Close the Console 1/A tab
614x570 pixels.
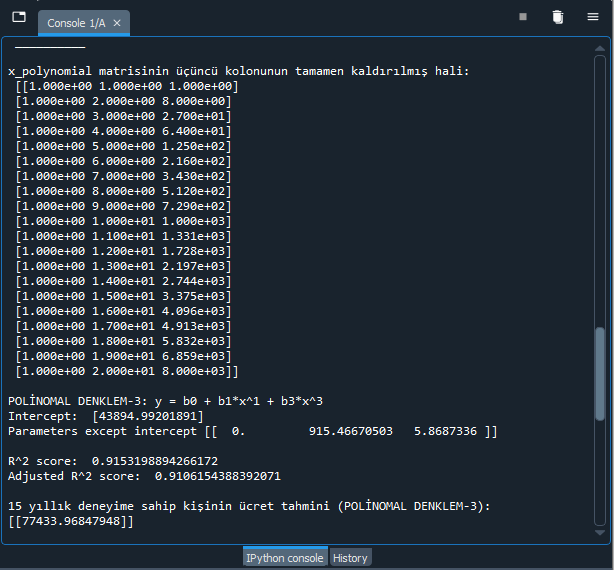(x=117, y=23)
